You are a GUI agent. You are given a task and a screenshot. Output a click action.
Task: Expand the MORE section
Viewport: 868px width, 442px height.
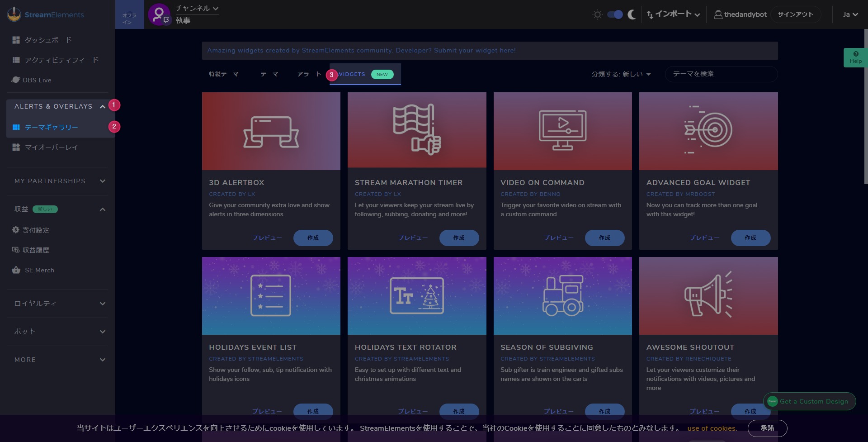click(103, 360)
